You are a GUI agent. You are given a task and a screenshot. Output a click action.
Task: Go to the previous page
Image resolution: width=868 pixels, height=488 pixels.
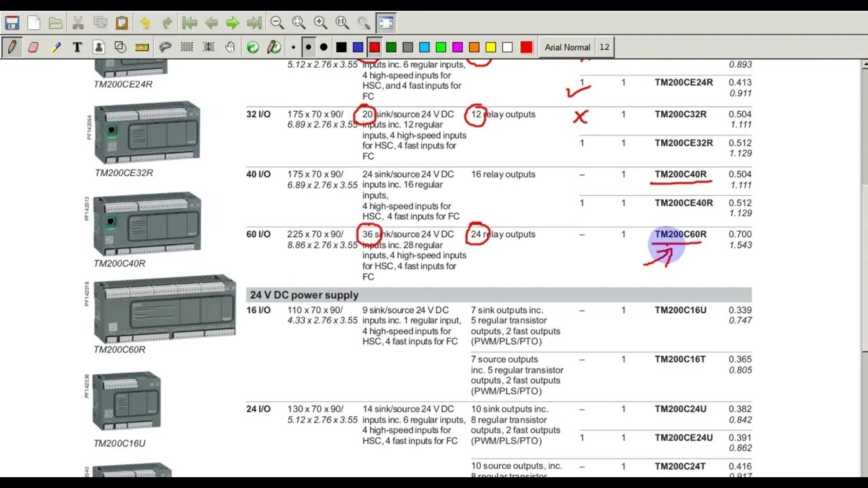point(212,23)
